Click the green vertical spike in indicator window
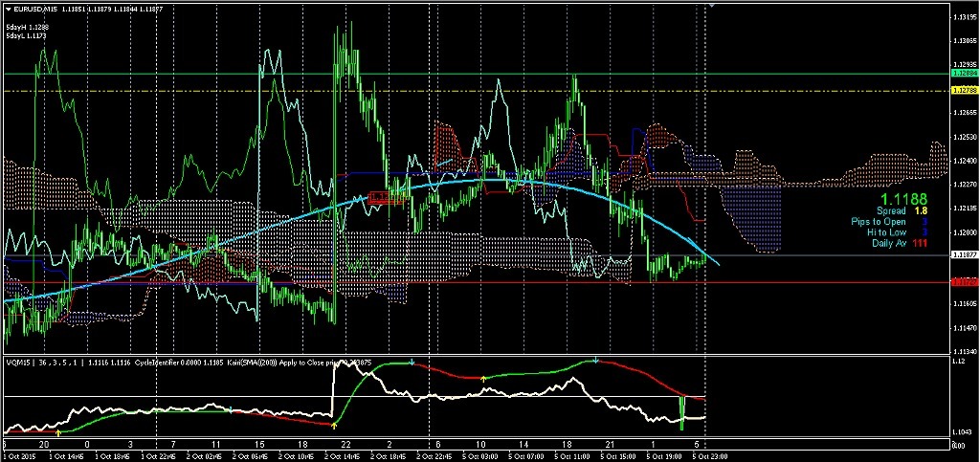Screen dimensions: 980x462 [x=681, y=412]
